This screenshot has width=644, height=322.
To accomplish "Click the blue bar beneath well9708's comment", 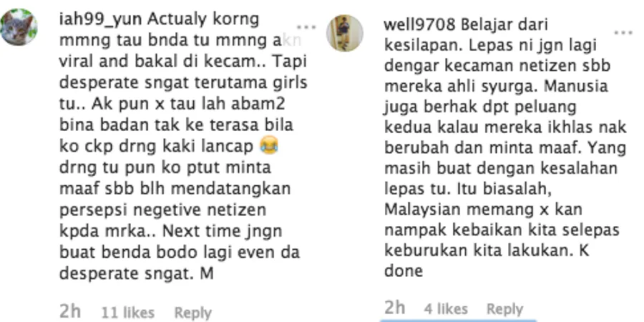I will pyautogui.click(x=458, y=321).
